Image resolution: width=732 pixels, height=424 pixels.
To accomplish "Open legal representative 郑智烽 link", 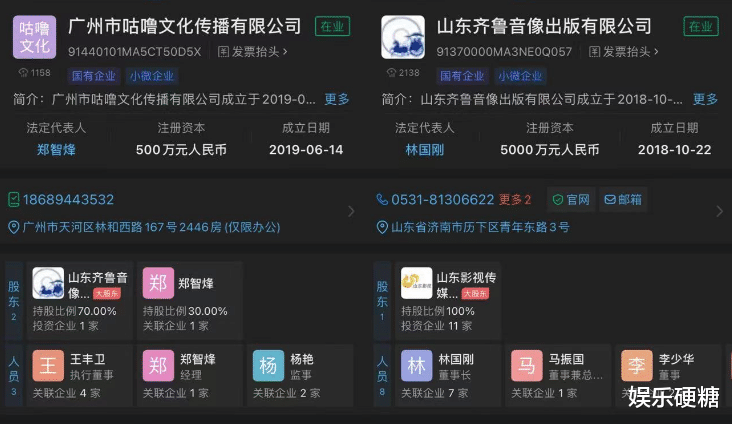I will pos(56,150).
